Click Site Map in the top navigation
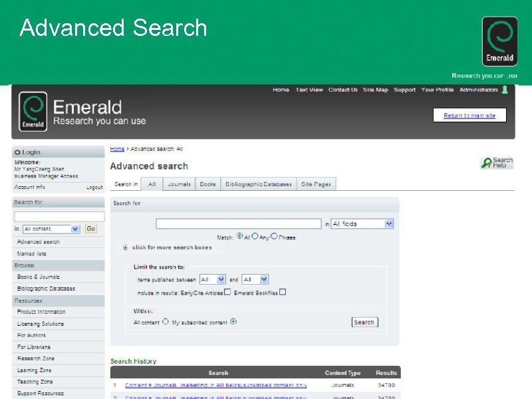The width and height of the screenshot is (532, 399). point(375,89)
